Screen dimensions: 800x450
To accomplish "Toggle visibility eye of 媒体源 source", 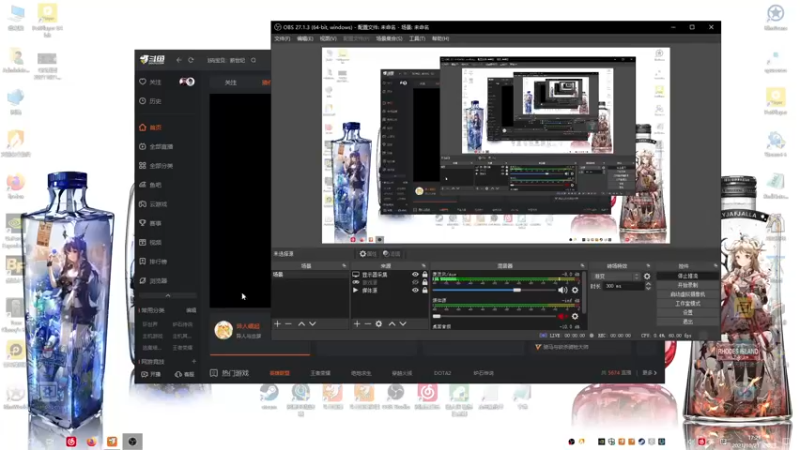I will 415,290.
